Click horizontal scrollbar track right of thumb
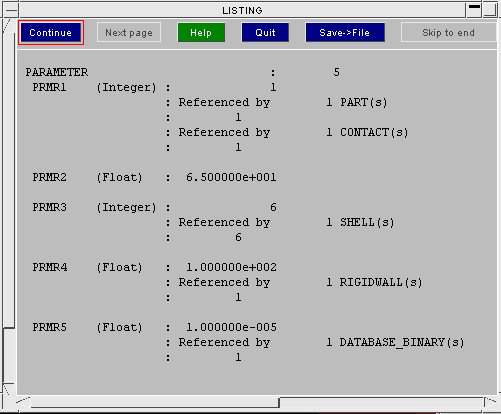Image resolution: width=501 pixels, height=414 pixels. (382, 402)
